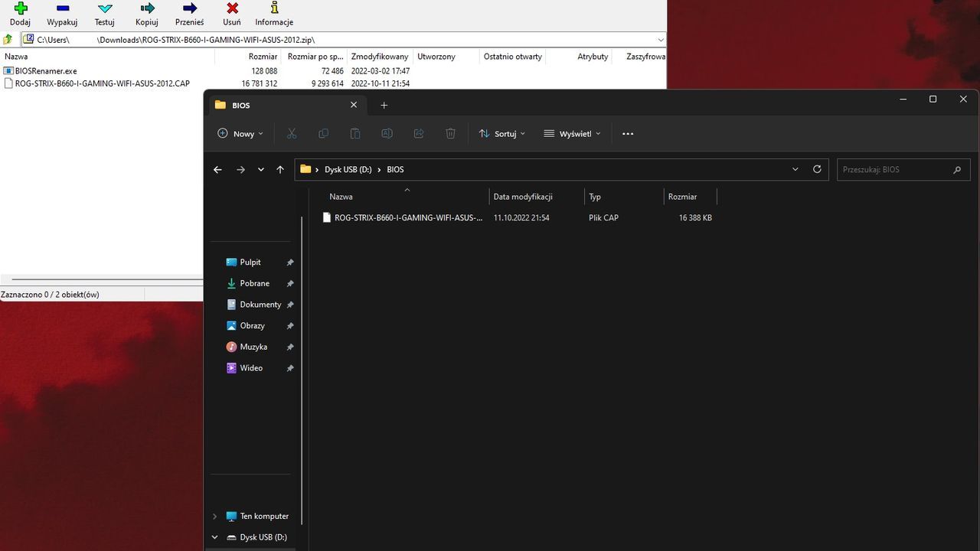Go up one folder level in 7-Zip
The image size is (980, 551).
[8, 40]
